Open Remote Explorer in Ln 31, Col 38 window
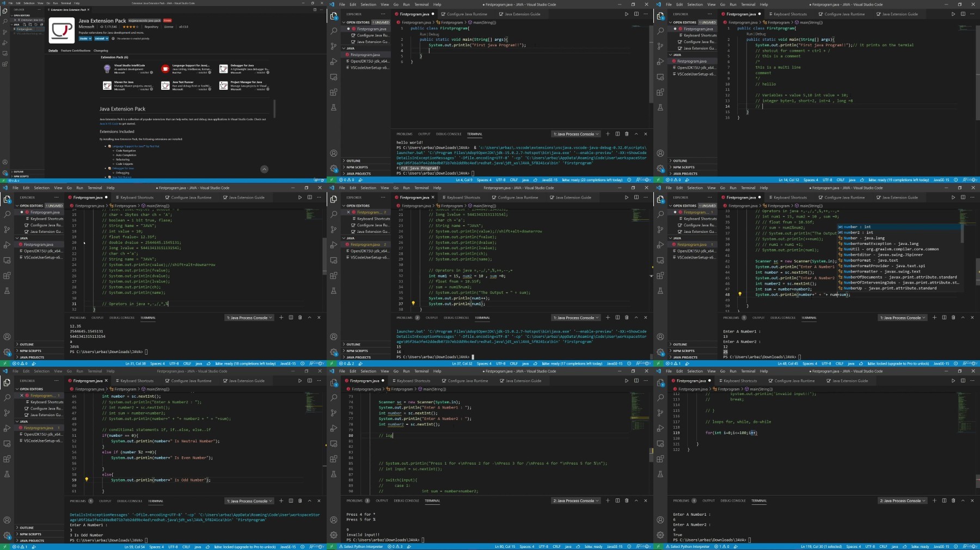 click(7, 260)
